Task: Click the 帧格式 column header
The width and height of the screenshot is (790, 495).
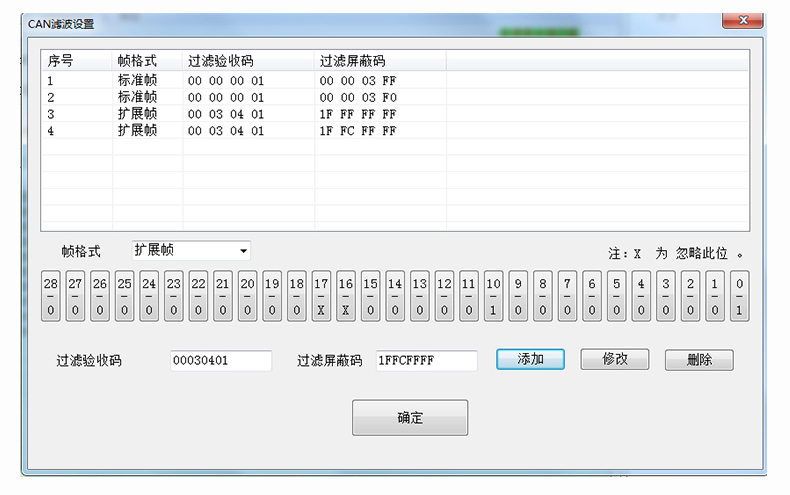Action: tap(147, 61)
